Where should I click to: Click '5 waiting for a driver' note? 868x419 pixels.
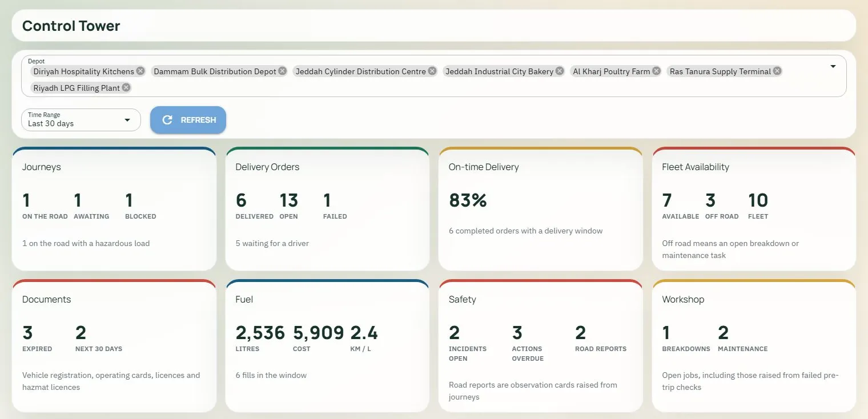point(272,243)
